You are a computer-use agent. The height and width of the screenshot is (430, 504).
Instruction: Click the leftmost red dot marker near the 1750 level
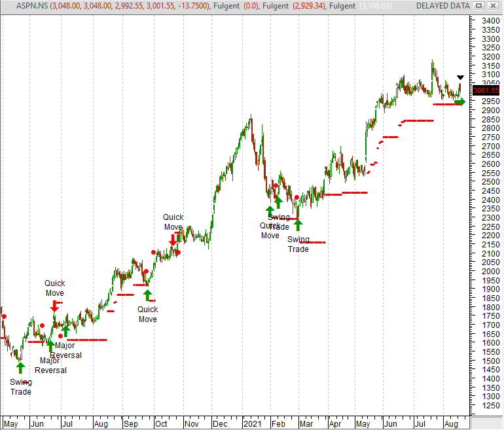(4, 317)
